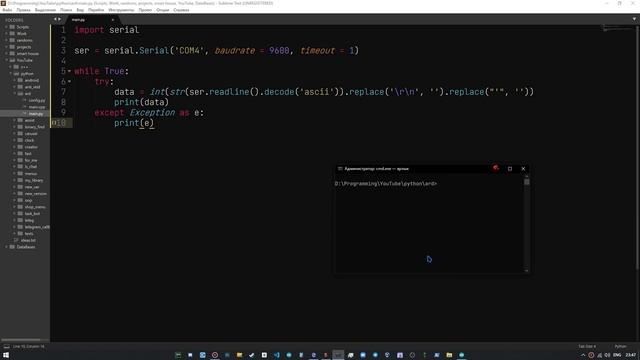Show hidden tray icons chevron

coord(583,355)
